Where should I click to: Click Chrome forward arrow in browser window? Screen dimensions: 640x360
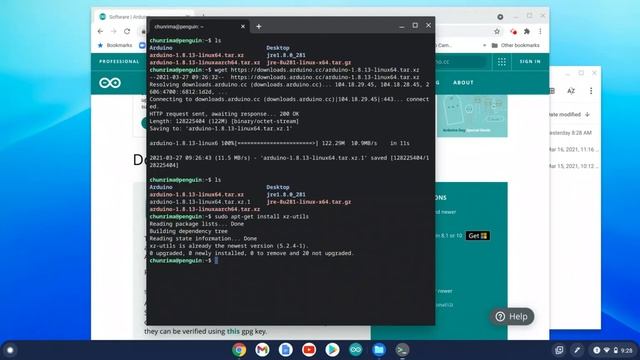point(113,31)
